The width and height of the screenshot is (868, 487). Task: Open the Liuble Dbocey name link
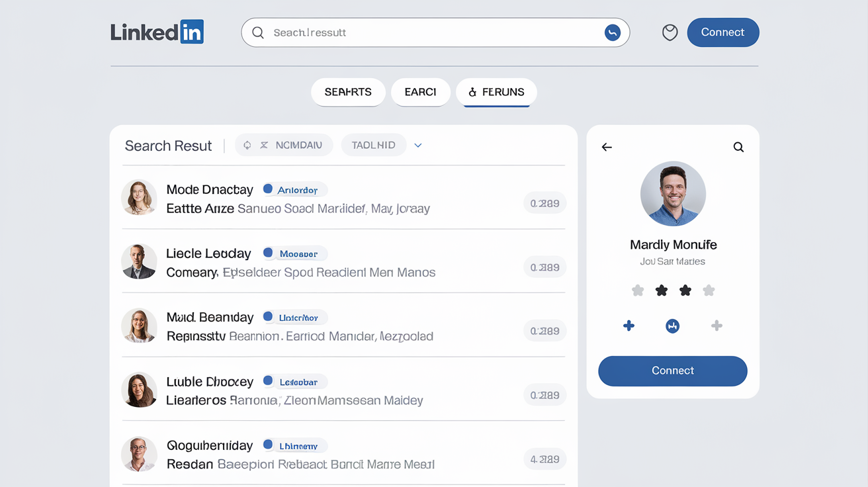pos(210,382)
